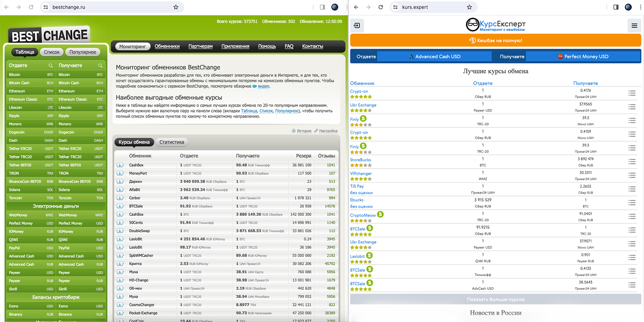Click Показать больше курсов button
Image resolution: width=644 pixels, height=322 pixels.
click(x=496, y=299)
